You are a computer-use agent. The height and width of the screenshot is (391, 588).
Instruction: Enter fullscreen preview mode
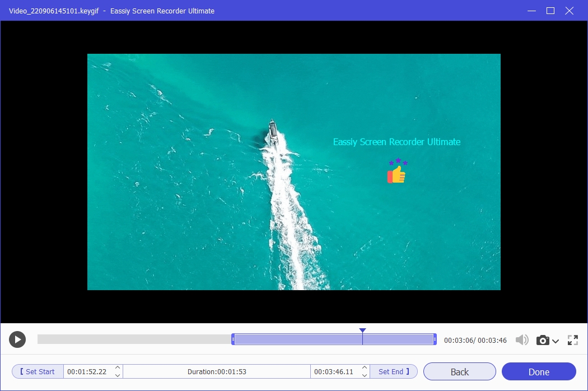573,340
